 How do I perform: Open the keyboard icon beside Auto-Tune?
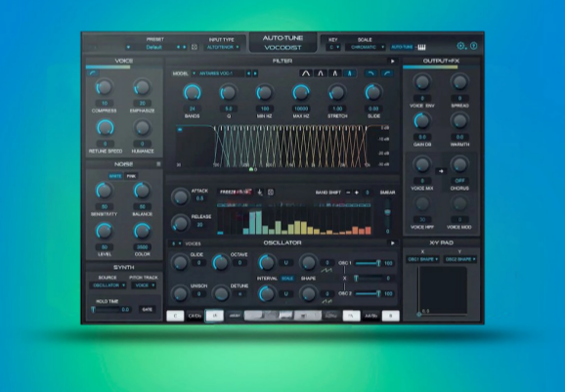[x=421, y=47]
